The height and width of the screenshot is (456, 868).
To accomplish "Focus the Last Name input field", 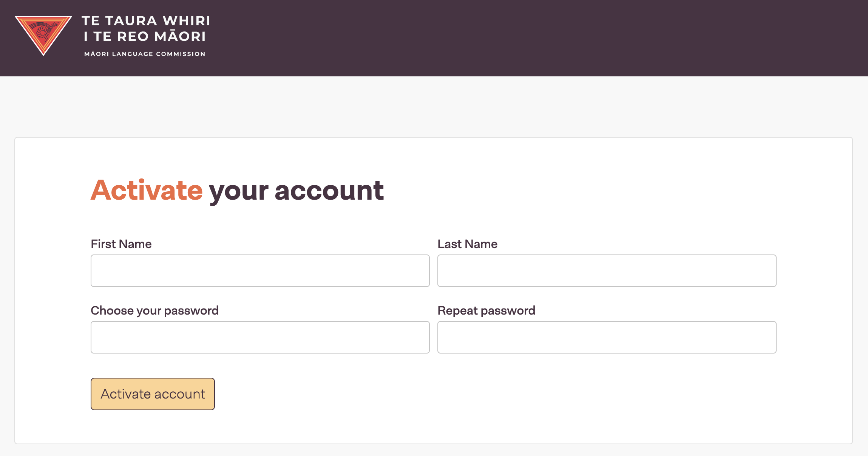I will (607, 271).
